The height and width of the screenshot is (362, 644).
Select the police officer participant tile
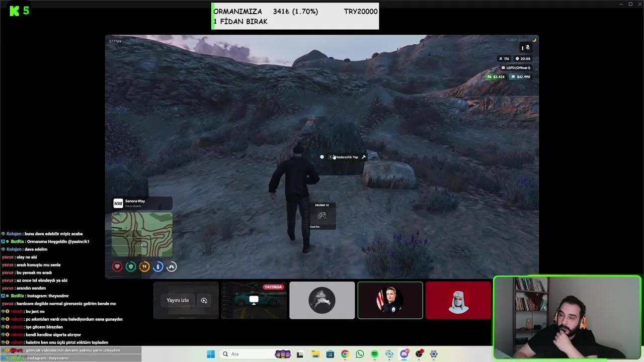coord(390,300)
